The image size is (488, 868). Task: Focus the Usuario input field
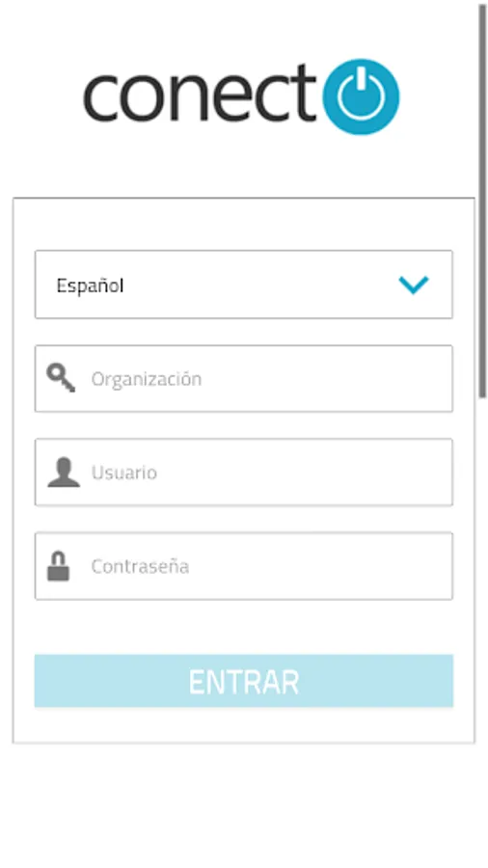tap(243, 473)
